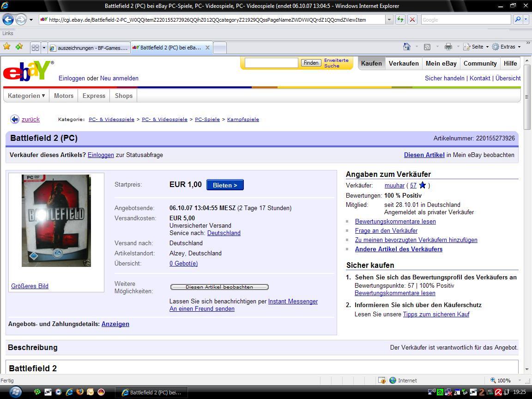The width and height of the screenshot is (532, 399).
Task: Print the page with the printer icon
Action: [x=448, y=47]
